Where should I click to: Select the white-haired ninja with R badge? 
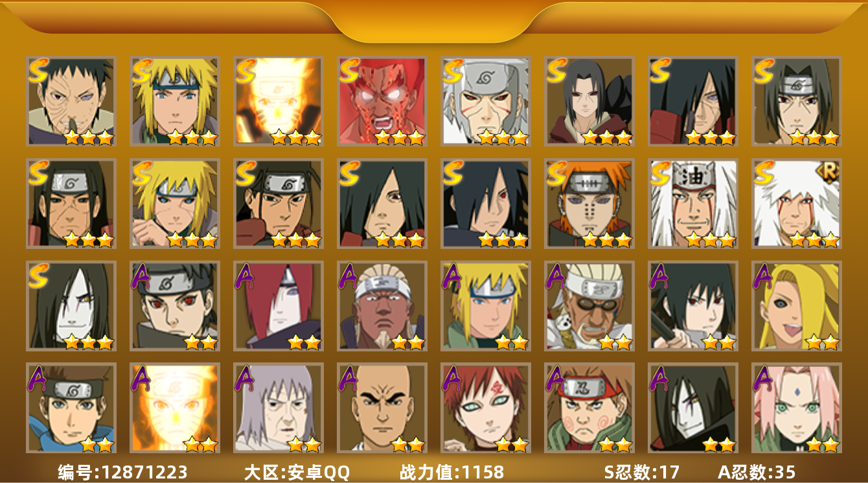click(x=796, y=204)
